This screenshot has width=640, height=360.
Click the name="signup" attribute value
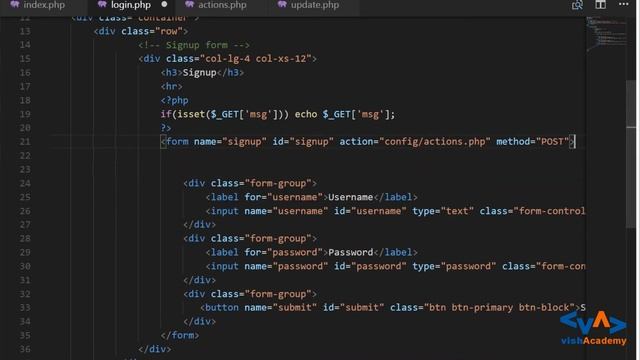coord(244,142)
